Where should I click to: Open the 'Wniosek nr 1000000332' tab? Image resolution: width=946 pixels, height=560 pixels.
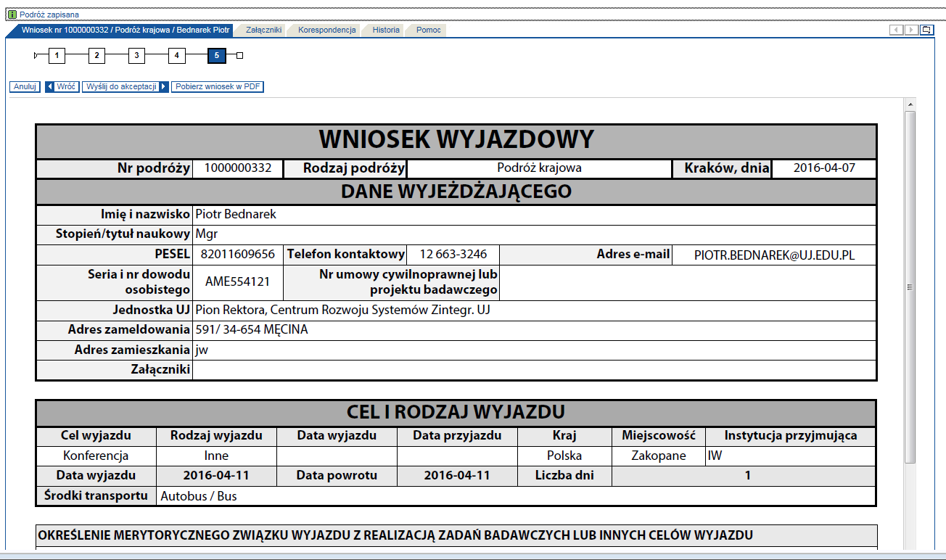click(x=126, y=30)
